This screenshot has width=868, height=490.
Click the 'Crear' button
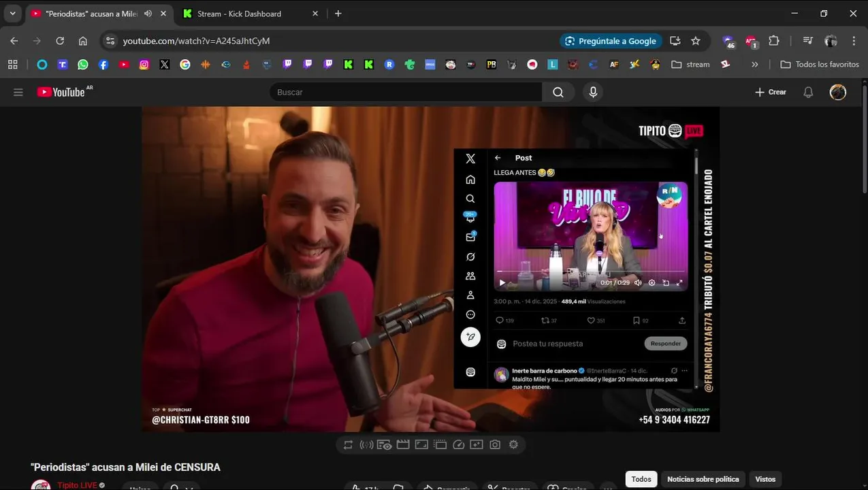coord(771,92)
